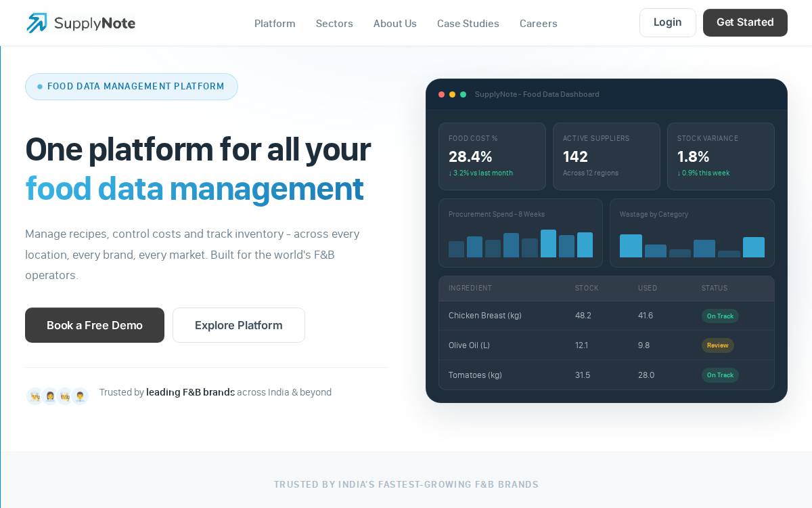Screen dimensions: 812x508
Task: Click the On Track badge for Tomatoes
Action: coord(720,375)
